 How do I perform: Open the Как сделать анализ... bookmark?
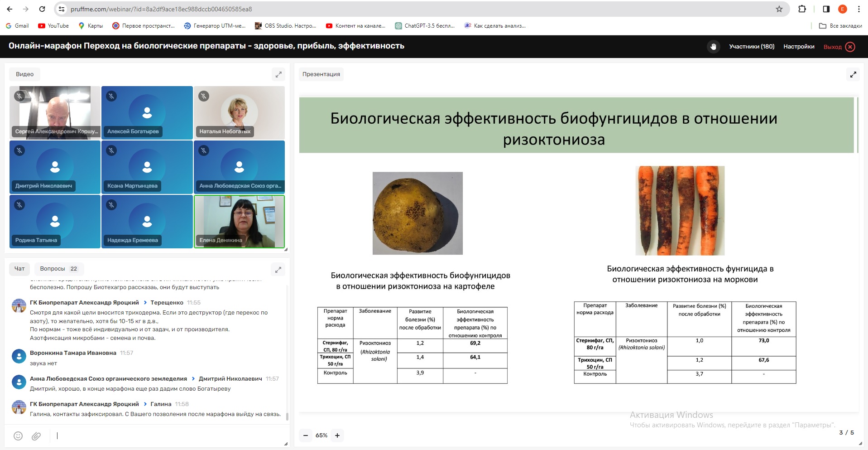point(495,26)
